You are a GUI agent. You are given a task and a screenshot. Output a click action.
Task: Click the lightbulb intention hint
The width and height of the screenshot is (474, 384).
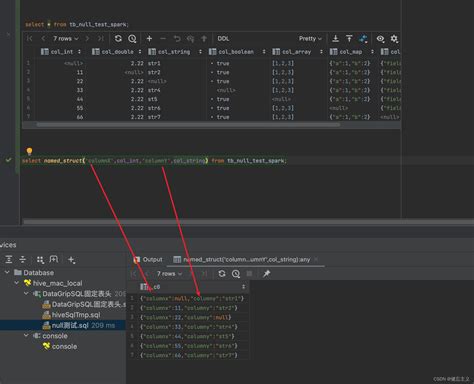pos(29,151)
